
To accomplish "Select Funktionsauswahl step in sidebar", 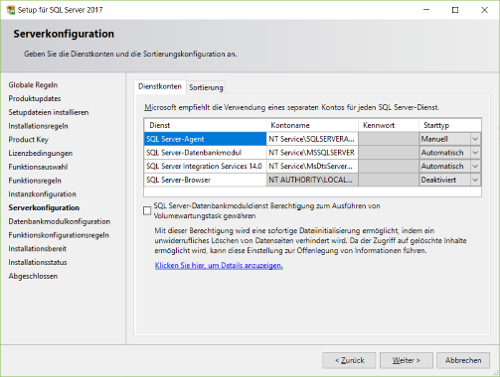I will pyautogui.click(x=38, y=167).
